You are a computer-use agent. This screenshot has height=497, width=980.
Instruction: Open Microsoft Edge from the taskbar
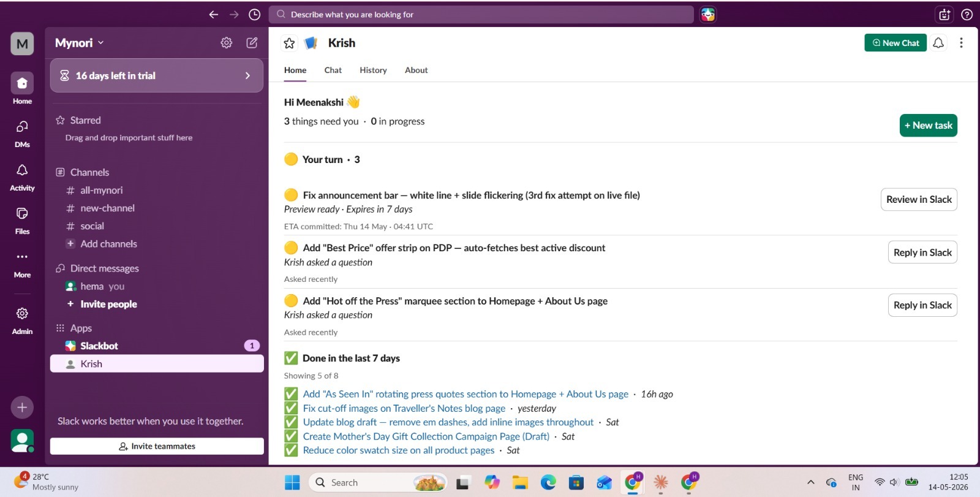(x=548, y=482)
